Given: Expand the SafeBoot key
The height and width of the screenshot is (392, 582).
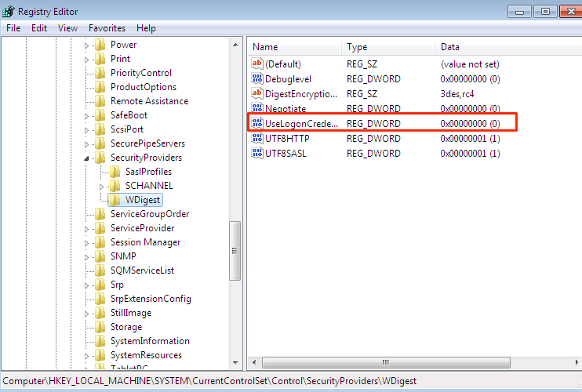Looking at the screenshot, I should click(86, 116).
